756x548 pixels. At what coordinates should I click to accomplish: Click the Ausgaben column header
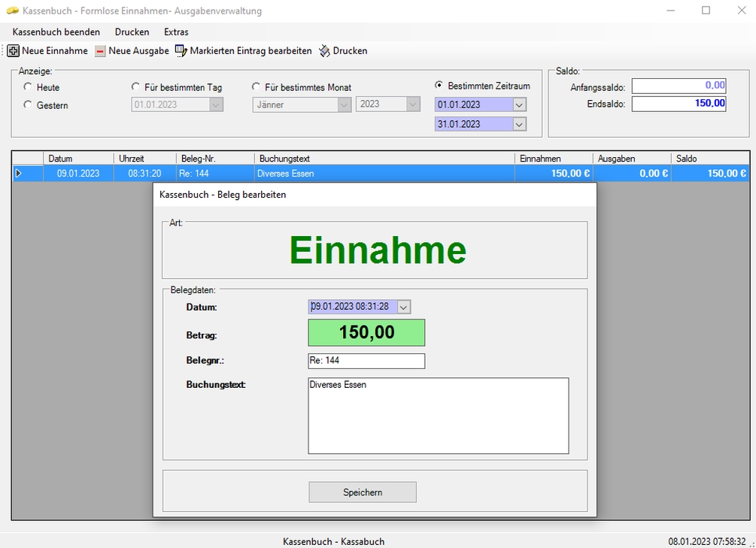[632, 159]
